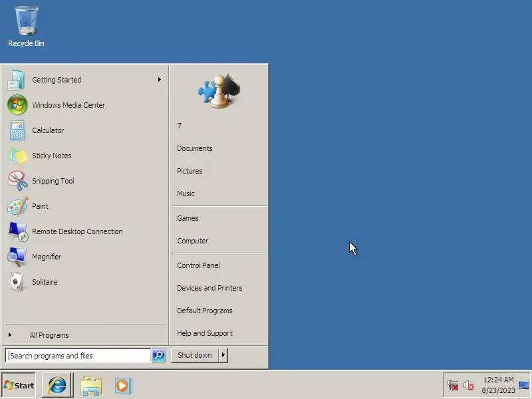Screen dimensions: 532x399
Task: Open the Paint palette icon
Action: (x=17, y=206)
